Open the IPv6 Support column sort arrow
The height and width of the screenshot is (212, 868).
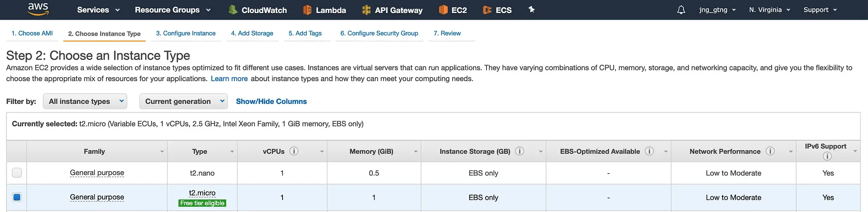(x=855, y=151)
